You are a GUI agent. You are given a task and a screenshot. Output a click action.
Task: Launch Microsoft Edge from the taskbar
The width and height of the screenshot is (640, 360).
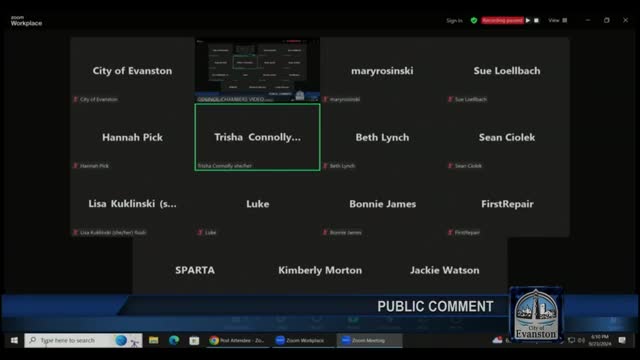click(x=174, y=340)
